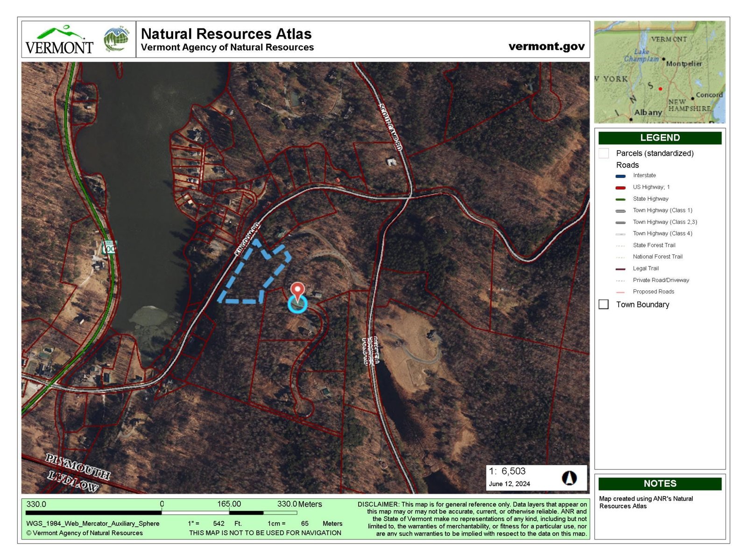The image size is (747, 560).
Task: Click the Route 100 highway shield on the map
Action: [110, 247]
